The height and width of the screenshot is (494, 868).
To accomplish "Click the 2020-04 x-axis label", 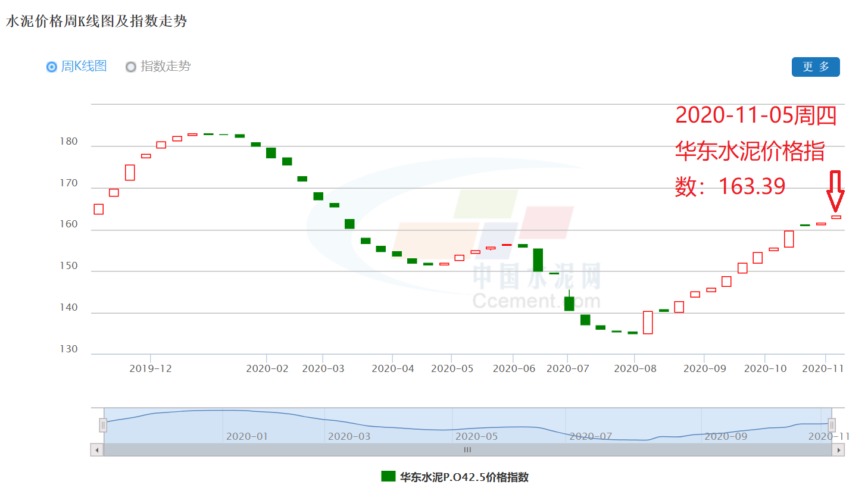I will point(393,368).
